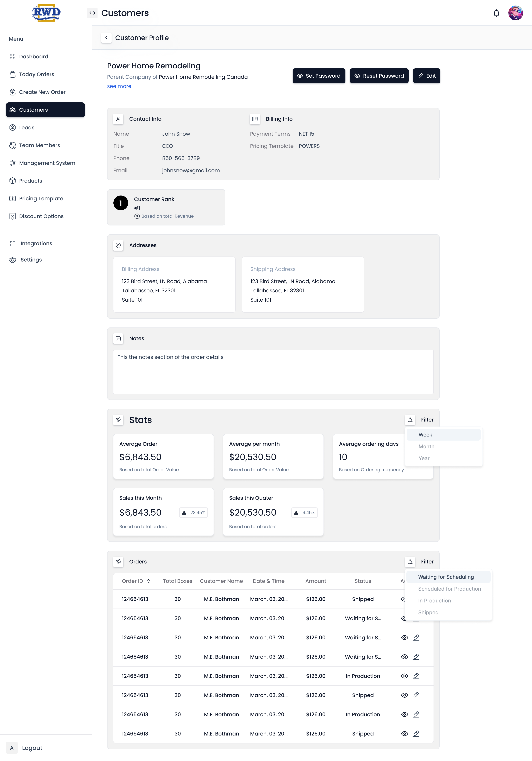The height and width of the screenshot is (761, 532).
Task: Click inside the Notes text area
Action: pyautogui.click(x=273, y=372)
